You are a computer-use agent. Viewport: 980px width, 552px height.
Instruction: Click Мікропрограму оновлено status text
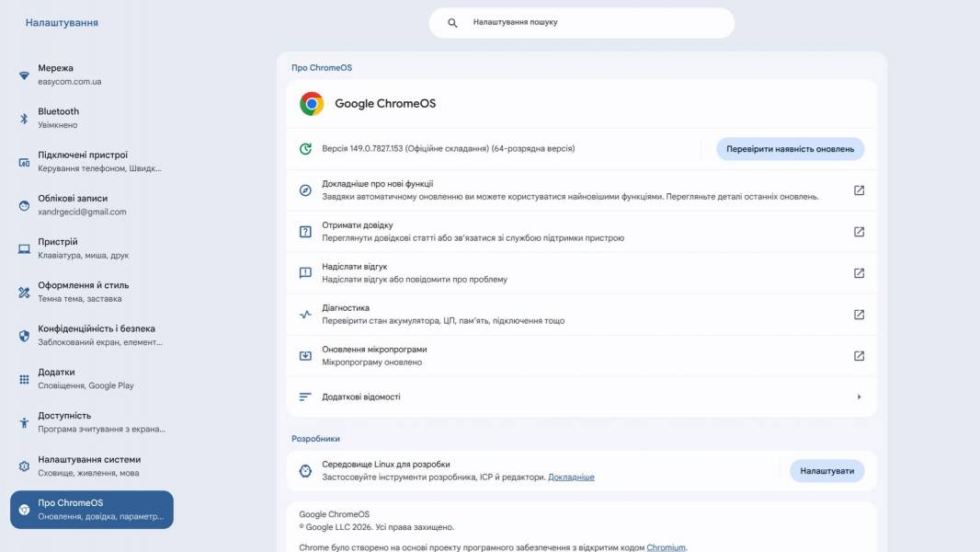point(372,362)
